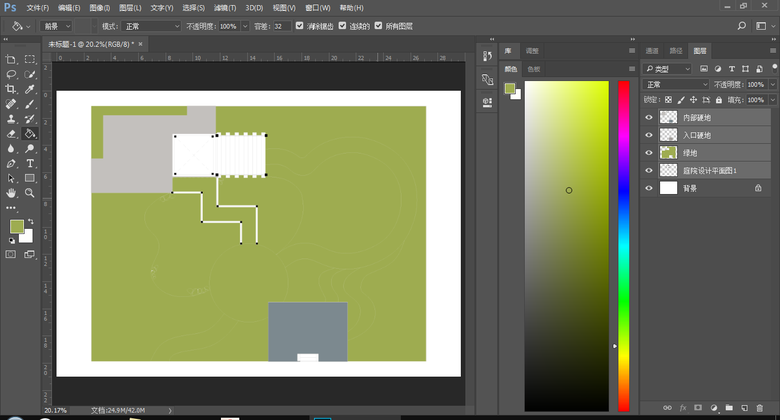Select the Lasso tool

pos(11,74)
